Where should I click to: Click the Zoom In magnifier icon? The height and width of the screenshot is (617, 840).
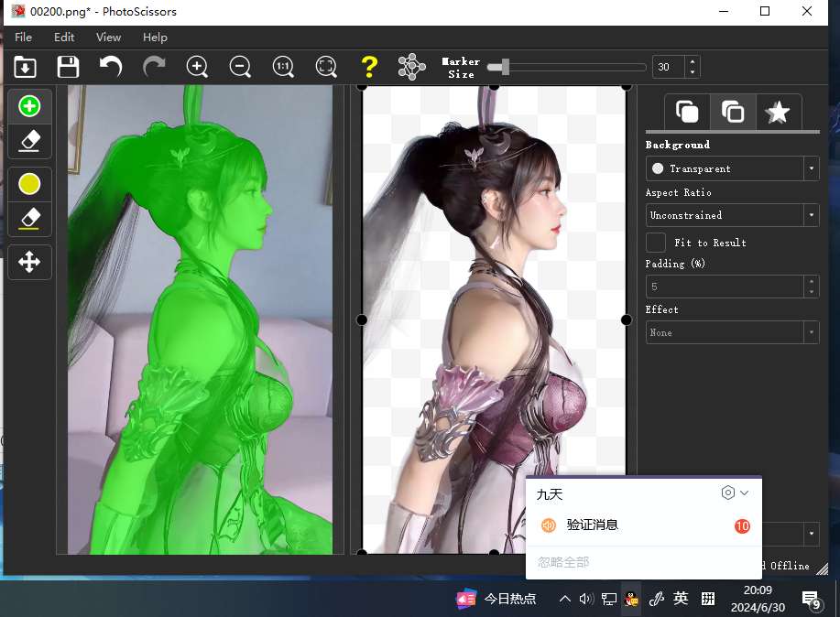pyautogui.click(x=197, y=67)
